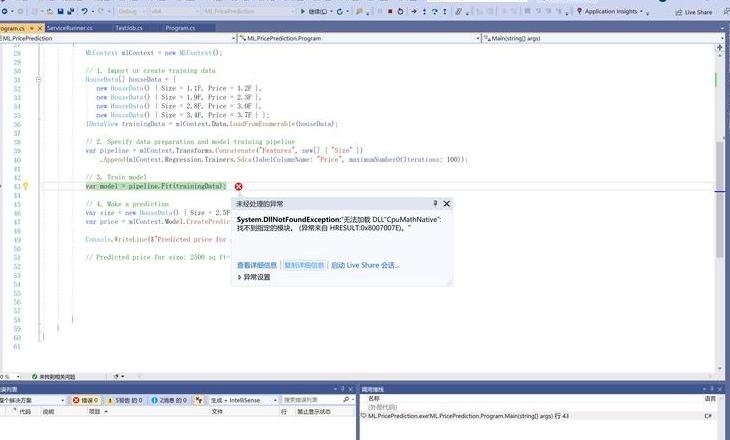The height and width of the screenshot is (440, 730).
Task: Toggle the Messages 0 filter button
Action: pyautogui.click(x=169, y=400)
